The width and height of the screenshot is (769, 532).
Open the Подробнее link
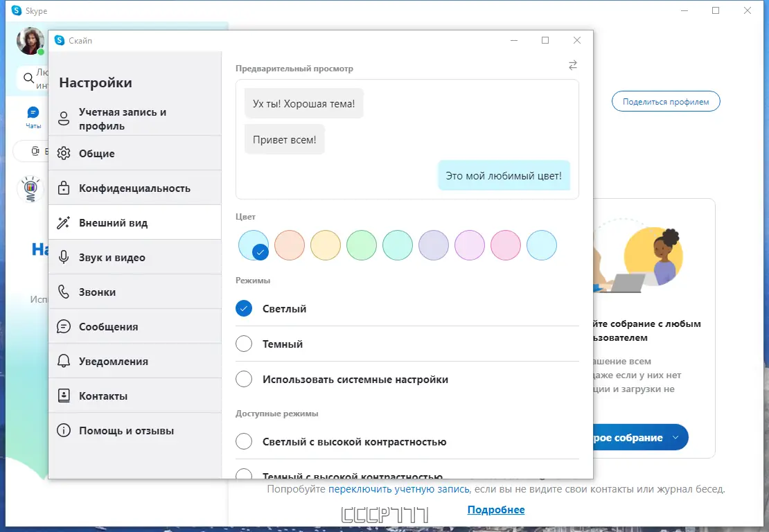(x=496, y=509)
